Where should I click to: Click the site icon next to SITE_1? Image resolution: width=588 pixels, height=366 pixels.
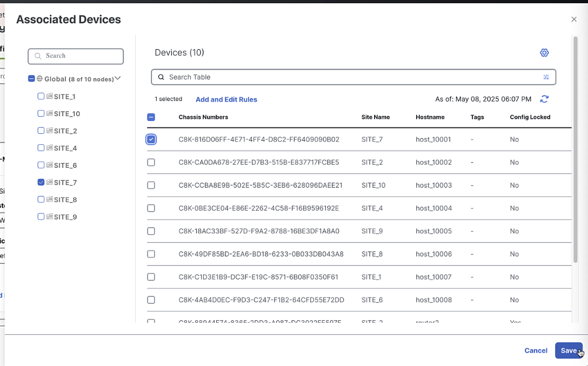[50, 96]
